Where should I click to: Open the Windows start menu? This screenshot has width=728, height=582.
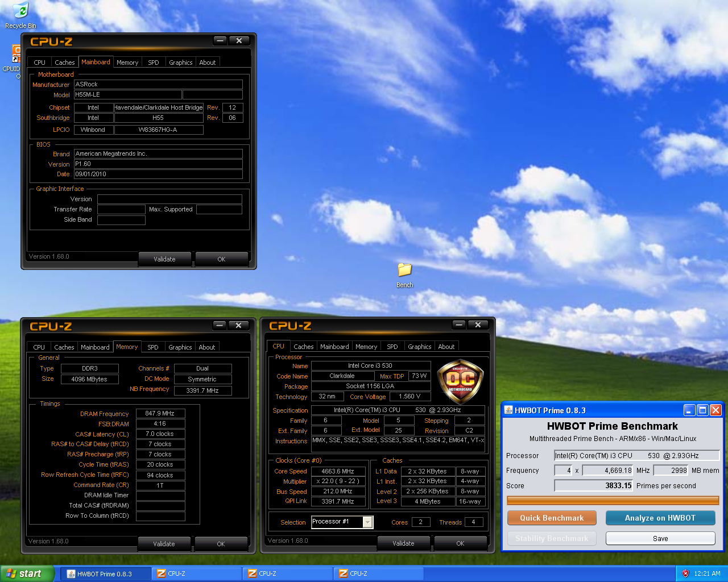[27, 573]
